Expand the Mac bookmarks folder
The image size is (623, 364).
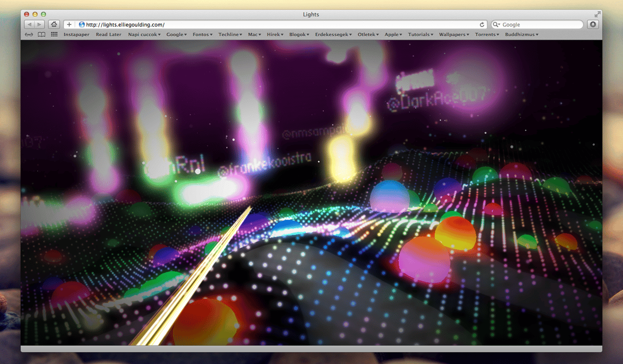coord(255,35)
